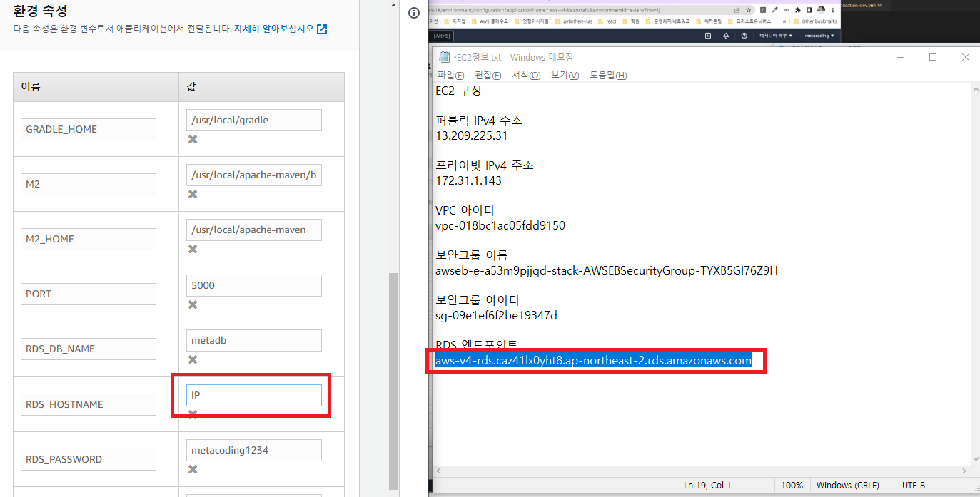Image resolution: width=980 pixels, height=497 pixels.
Task: Open the react bookmark folder
Action: 607,21
